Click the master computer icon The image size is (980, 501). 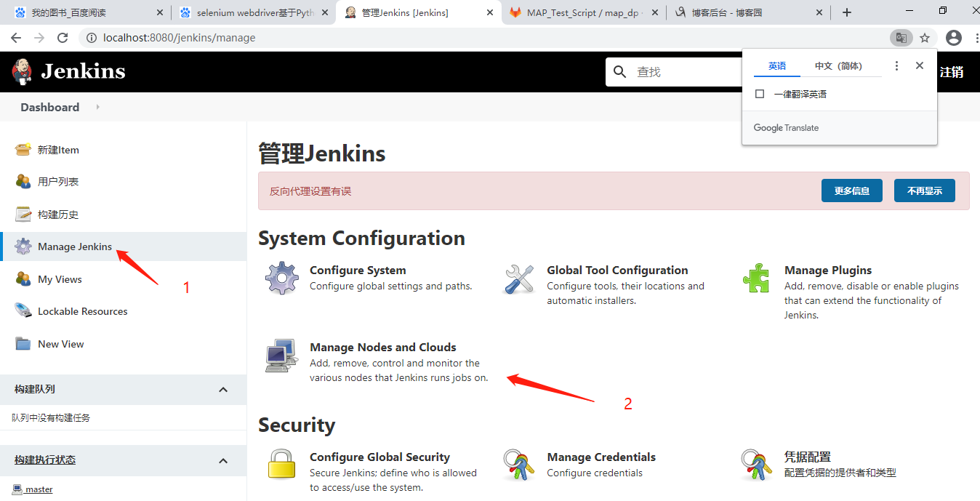coord(17,489)
